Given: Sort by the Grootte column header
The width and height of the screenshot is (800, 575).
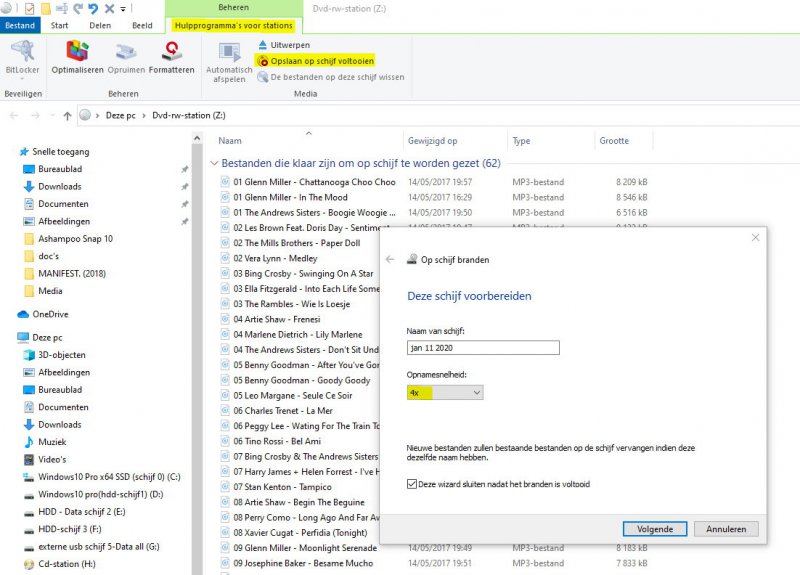Looking at the screenshot, I should pyautogui.click(x=614, y=141).
